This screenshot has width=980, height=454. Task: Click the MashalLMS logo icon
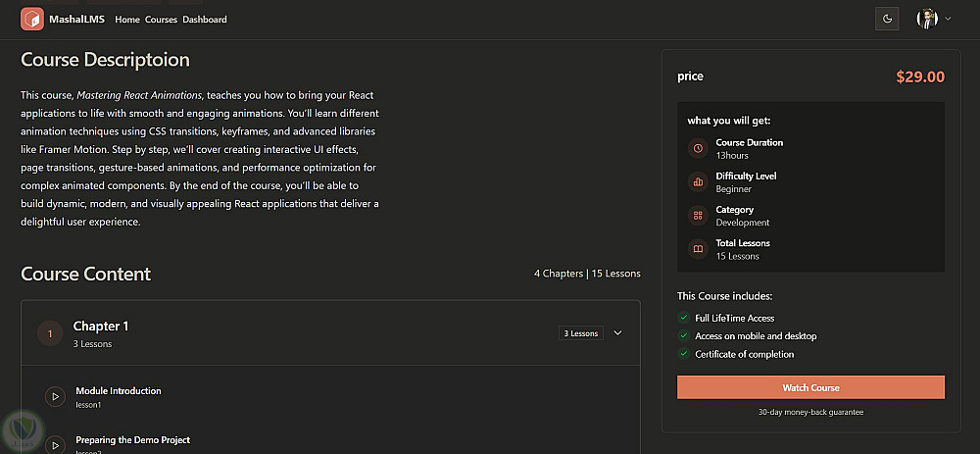(x=32, y=19)
